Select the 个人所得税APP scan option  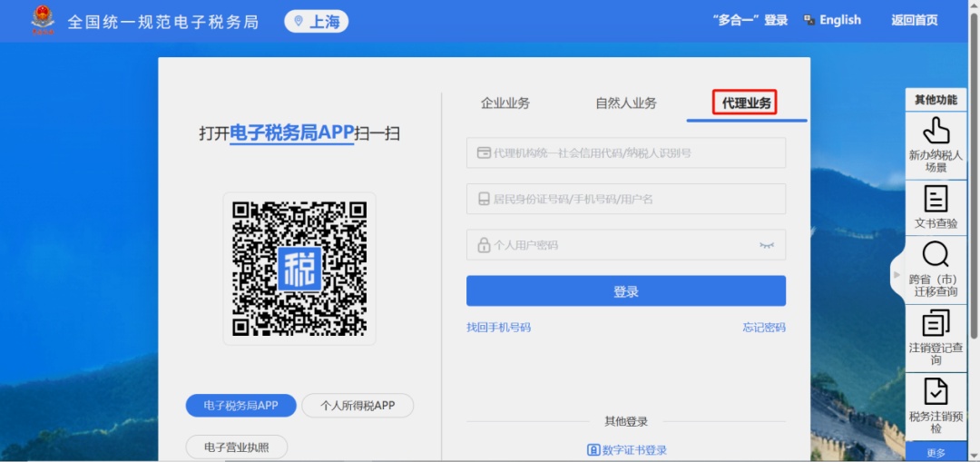pyautogui.click(x=358, y=405)
